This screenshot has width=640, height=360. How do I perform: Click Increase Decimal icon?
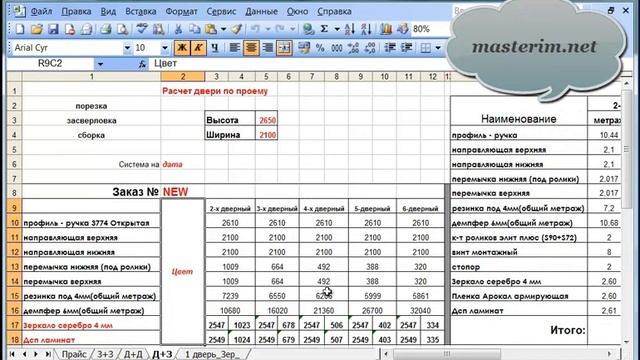(353, 48)
